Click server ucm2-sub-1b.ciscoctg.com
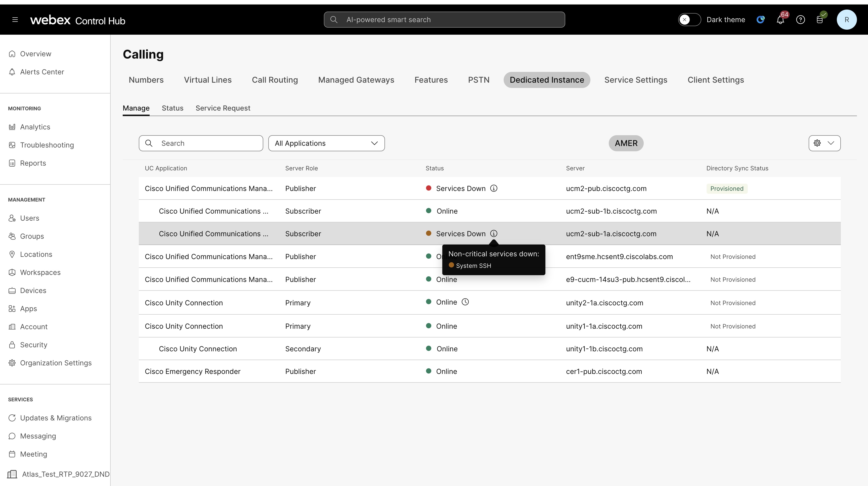868x486 pixels. (611, 211)
